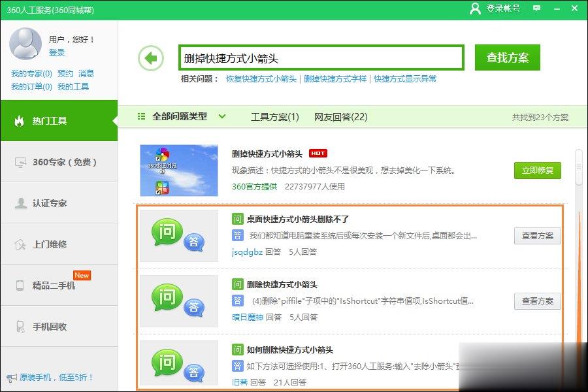Click the repair icon beside 上门维修
The width and height of the screenshot is (588, 392).
pos(20,244)
